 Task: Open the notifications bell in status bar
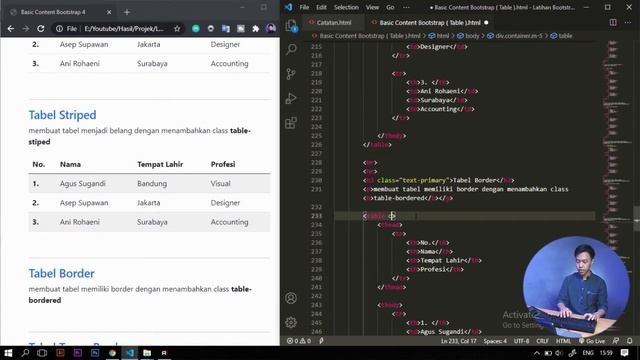[x=630, y=341]
